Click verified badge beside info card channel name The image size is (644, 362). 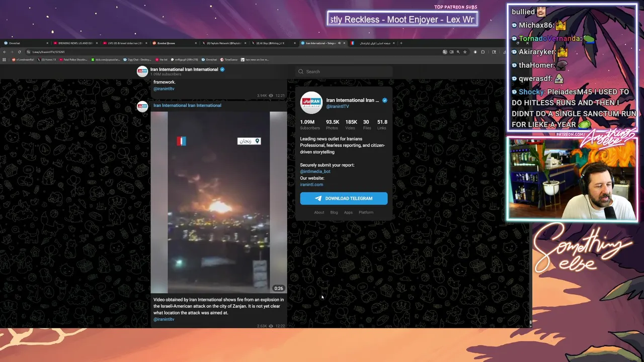(x=385, y=100)
